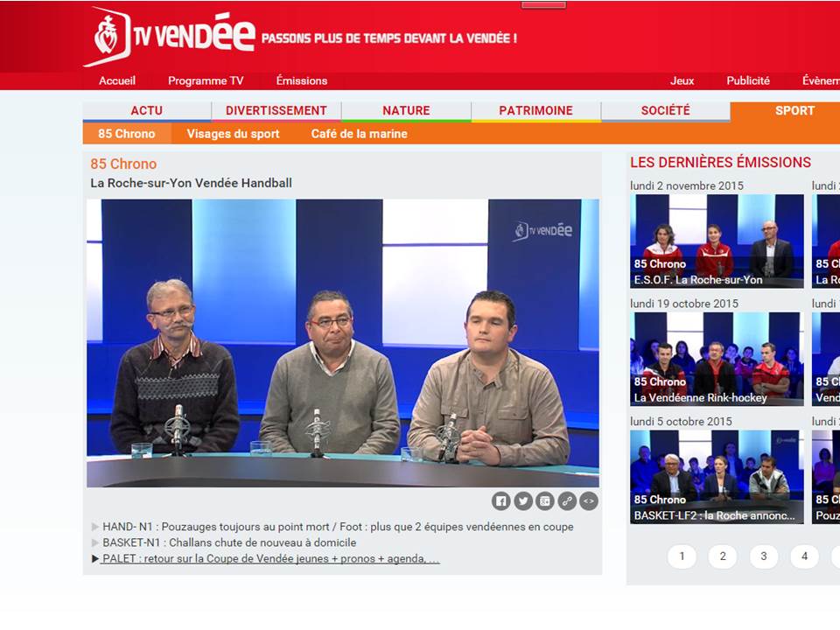The image size is (840, 630).
Task: Jump to the HAND-N1 Pouzauges chapter
Action: 338,527
